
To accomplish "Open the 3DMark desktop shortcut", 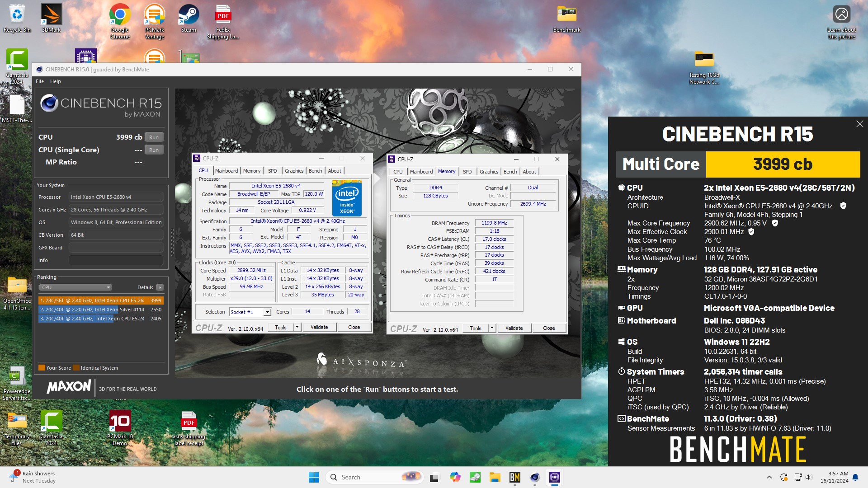I will coord(51,18).
